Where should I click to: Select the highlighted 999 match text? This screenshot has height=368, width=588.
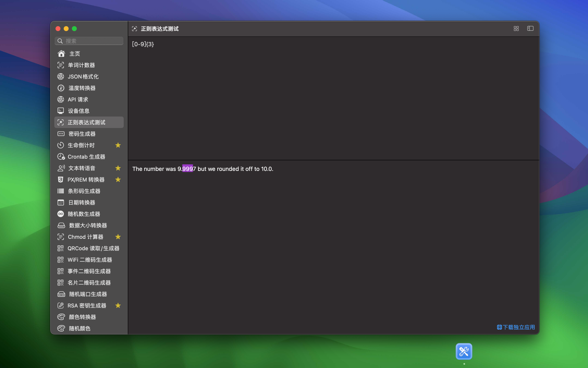[x=188, y=169]
